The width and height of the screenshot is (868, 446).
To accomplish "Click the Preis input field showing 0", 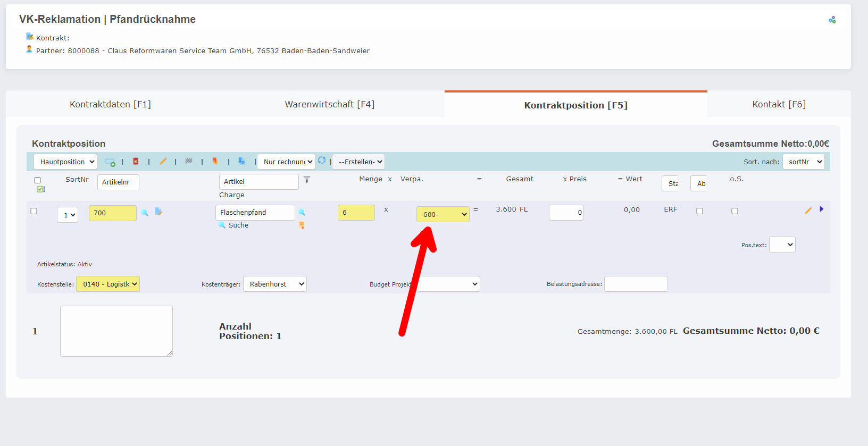I will [566, 212].
